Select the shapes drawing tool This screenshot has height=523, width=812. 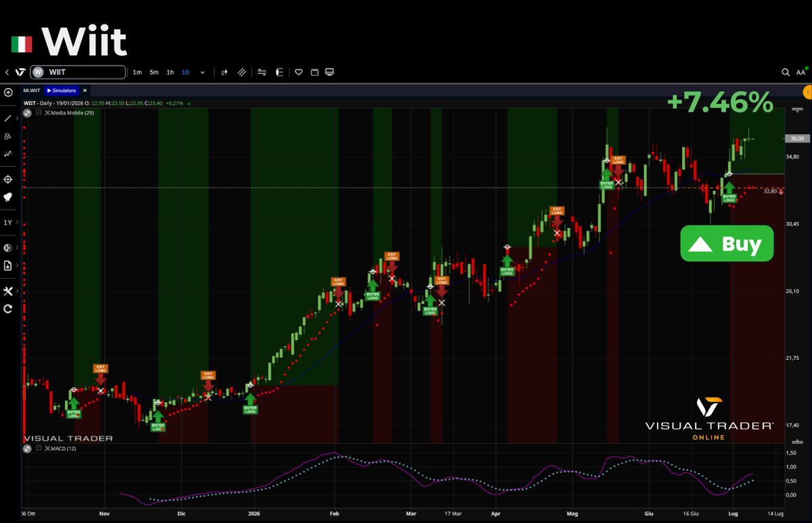[x=7, y=136]
